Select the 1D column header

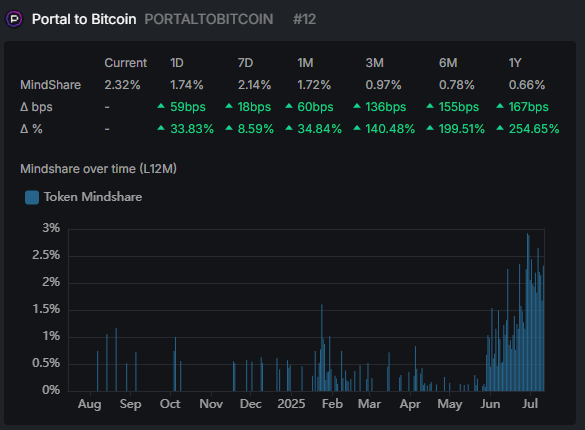click(x=177, y=63)
